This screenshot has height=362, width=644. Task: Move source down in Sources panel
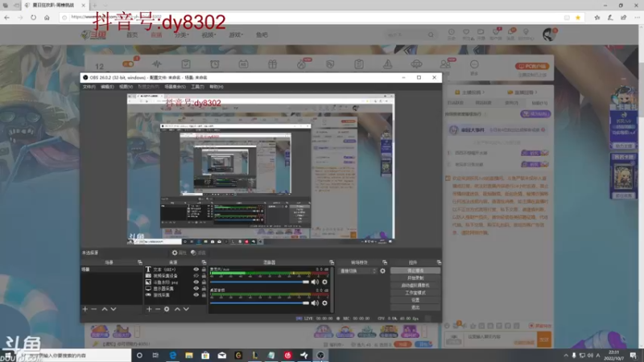186,309
